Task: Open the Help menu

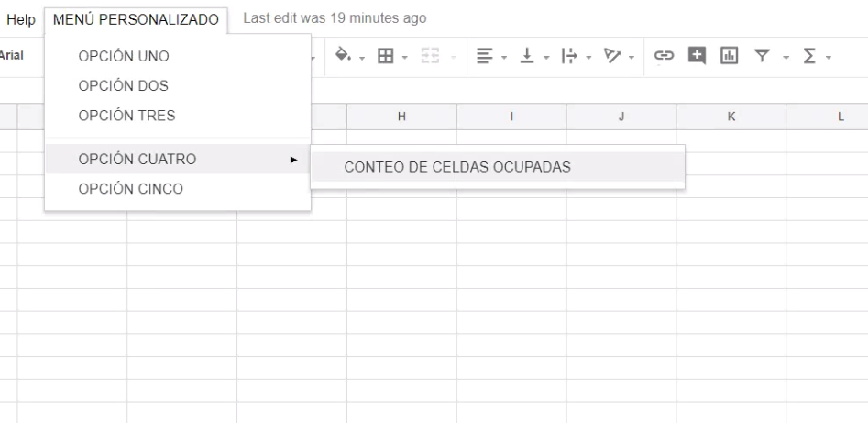Action: point(20,19)
